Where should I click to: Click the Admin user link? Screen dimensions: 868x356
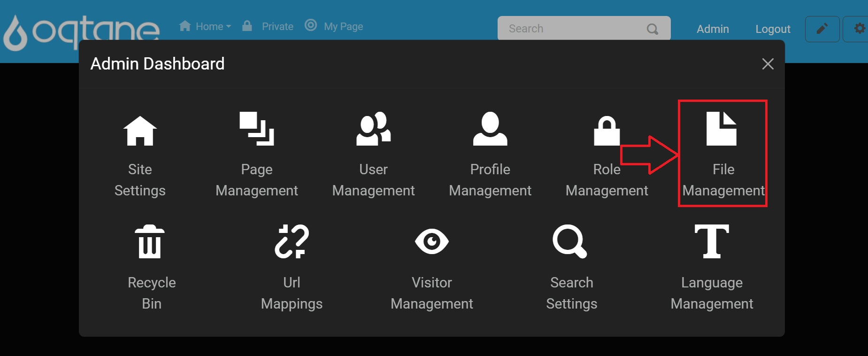[713, 29]
